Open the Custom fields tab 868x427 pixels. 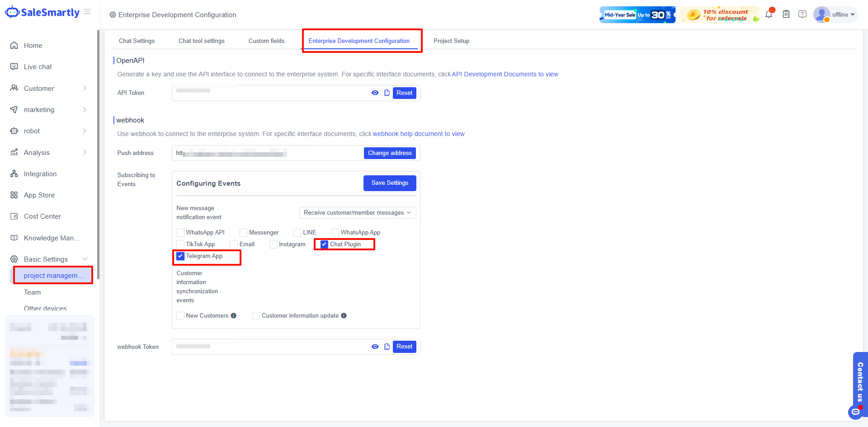267,41
